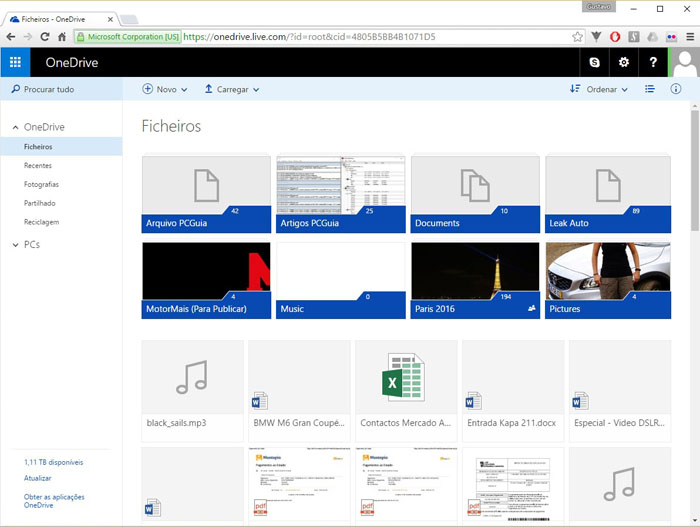Open the user profile avatar

point(685,62)
